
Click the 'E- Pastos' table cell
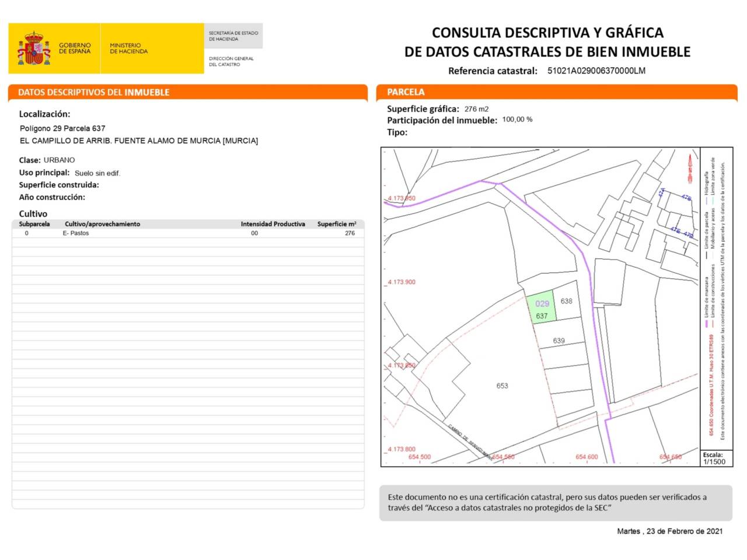76,233
